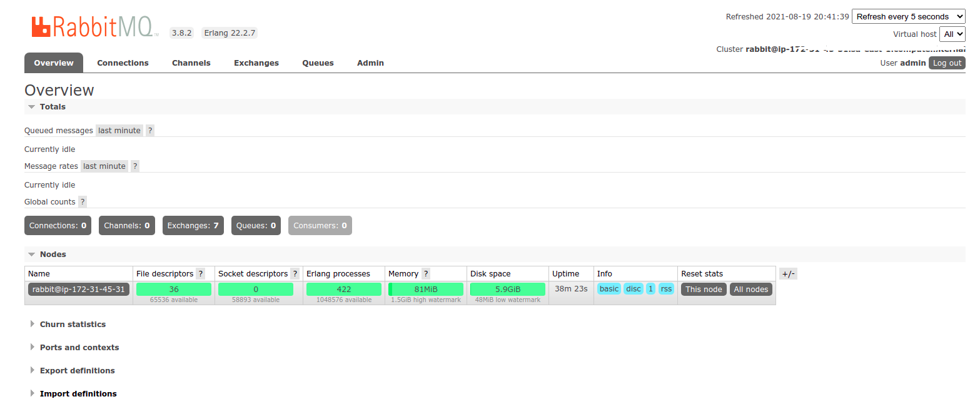Show help for Memory column
The image size is (980, 409).
426,274
